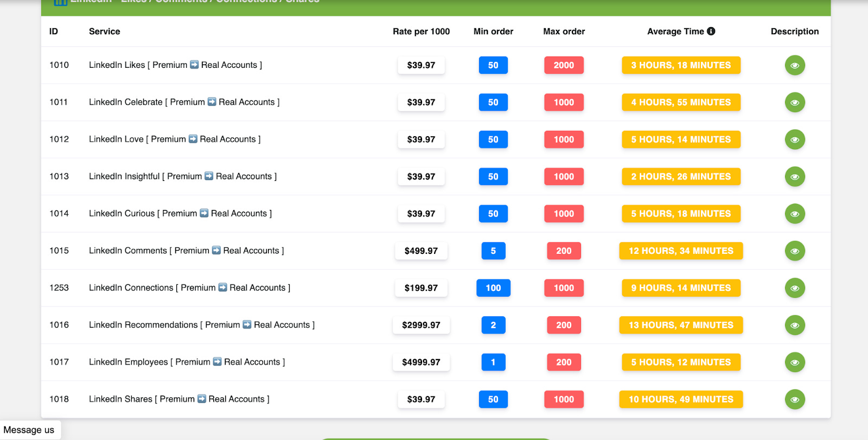Show description for LinkedIn Love row
The width and height of the screenshot is (868, 440).
point(795,139)
